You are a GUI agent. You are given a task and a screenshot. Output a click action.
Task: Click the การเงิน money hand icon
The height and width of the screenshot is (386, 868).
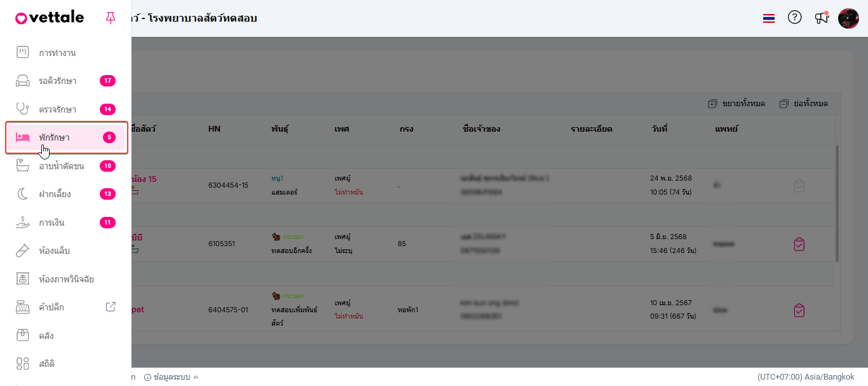(23, 223)
